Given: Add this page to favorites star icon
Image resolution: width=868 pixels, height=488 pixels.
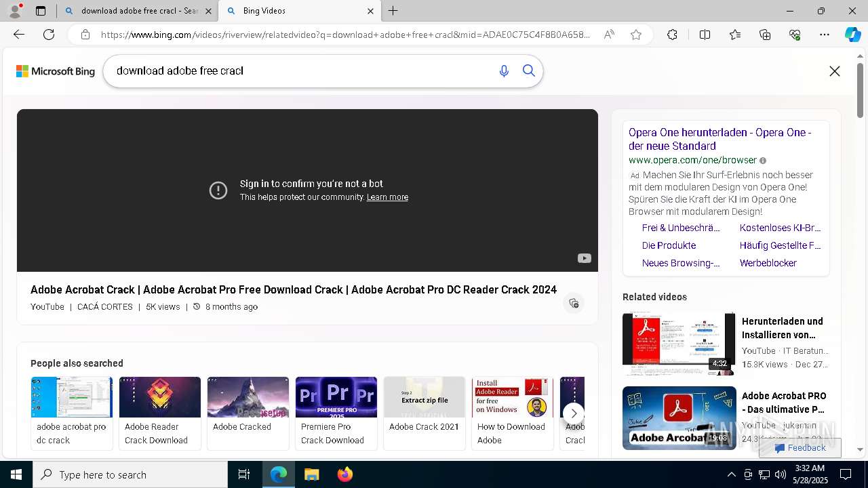Looking at the screenshot, I should click(x=636, y=35).
